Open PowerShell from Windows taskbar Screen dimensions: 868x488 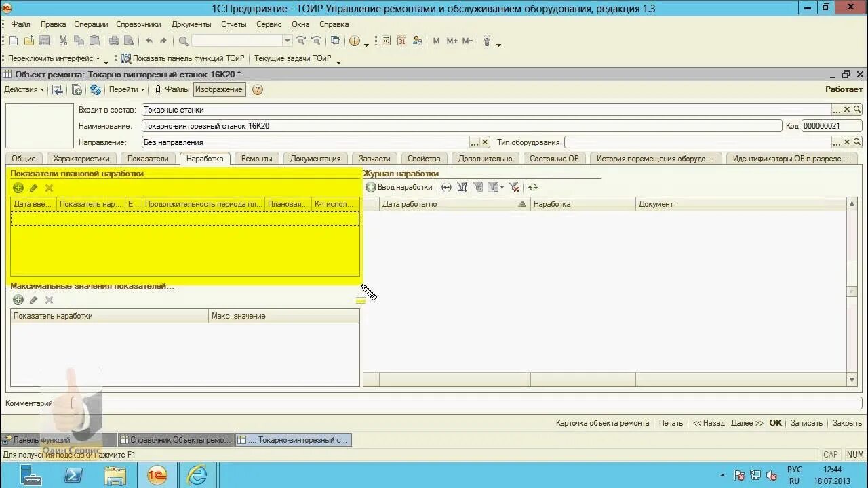pos(73,475)
